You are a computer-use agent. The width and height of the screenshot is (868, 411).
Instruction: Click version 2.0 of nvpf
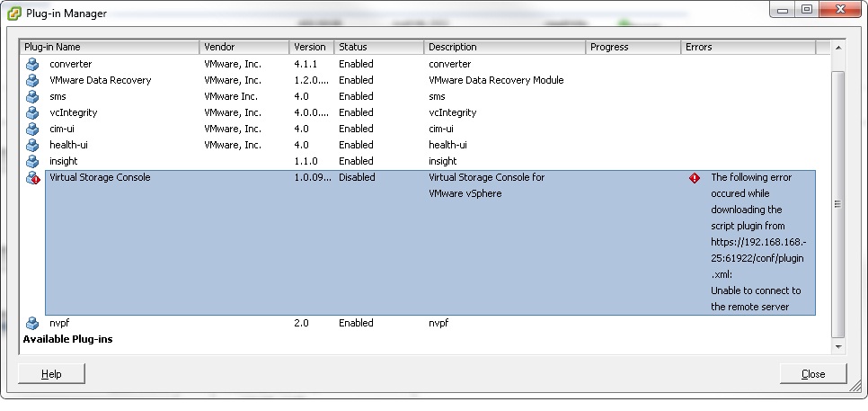coord(301,323)
